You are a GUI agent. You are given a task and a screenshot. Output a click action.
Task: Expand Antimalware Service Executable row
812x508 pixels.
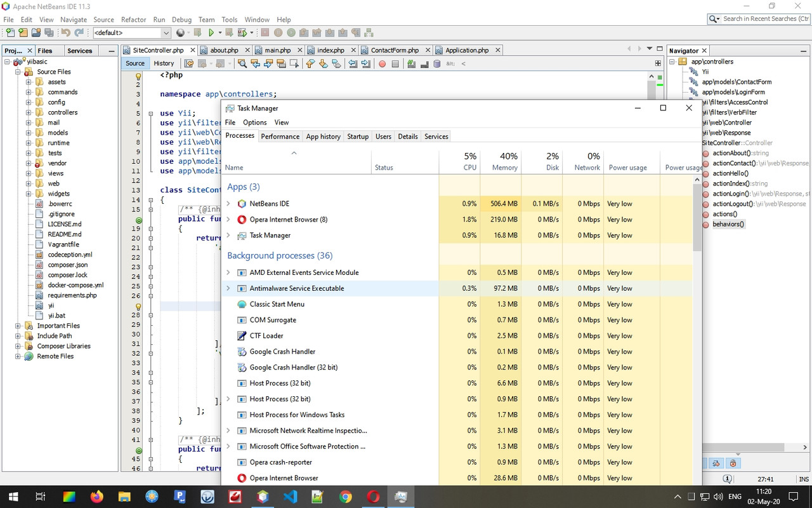pyautogui.click(x=228, y=288)
